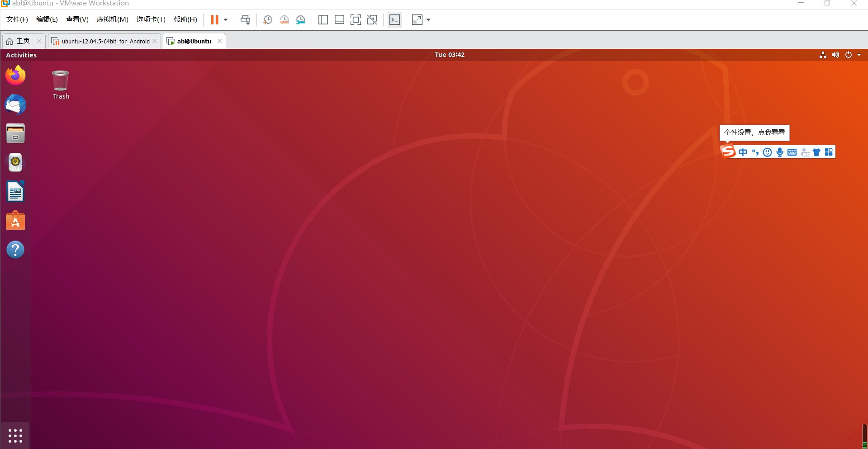The height and width of the screenshot is (449, 868).
Task: Toggle Chinese/English input mode (中)
Action: coord(743,152)
